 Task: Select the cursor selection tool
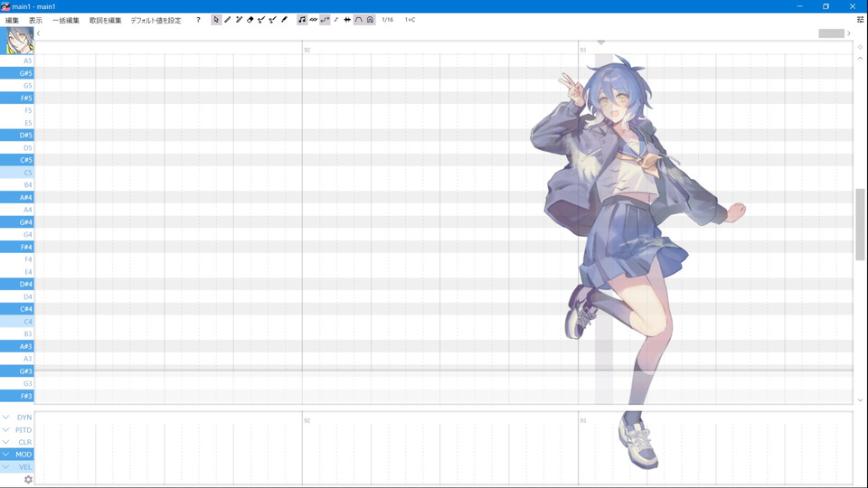pyautogui.click(x=216, y=20)
